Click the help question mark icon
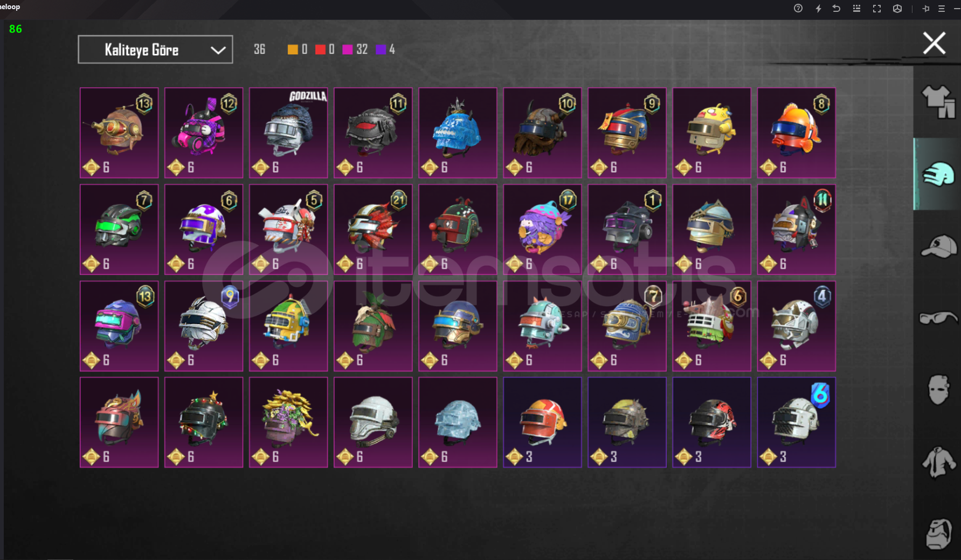 798,9
